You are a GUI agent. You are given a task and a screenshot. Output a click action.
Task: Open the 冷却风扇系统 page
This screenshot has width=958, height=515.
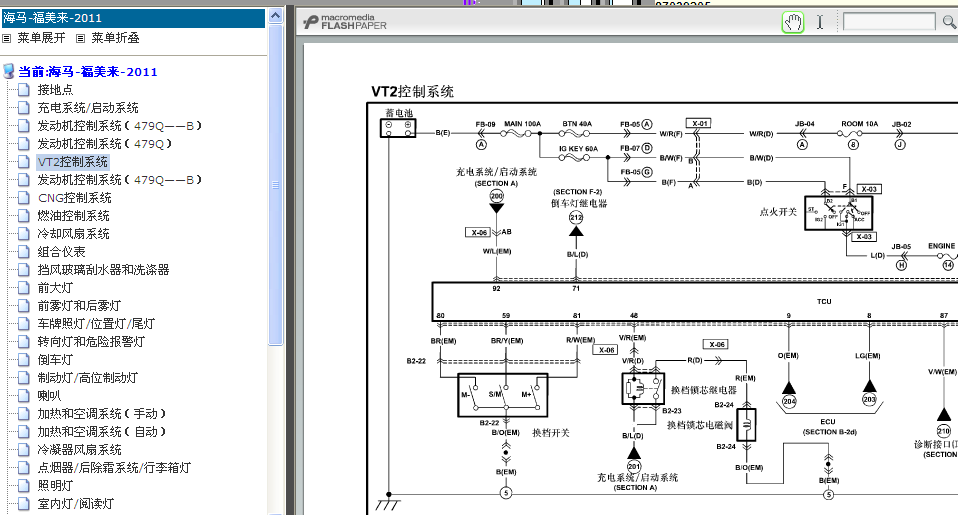pyautogui.click(x=73, y=234)
